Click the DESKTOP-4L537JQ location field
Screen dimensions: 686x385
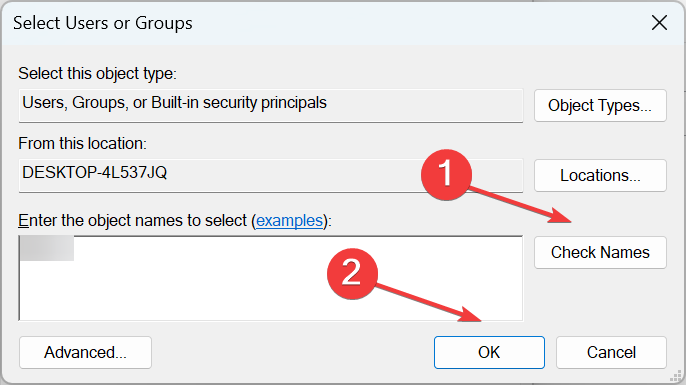(x=271, y=175)
